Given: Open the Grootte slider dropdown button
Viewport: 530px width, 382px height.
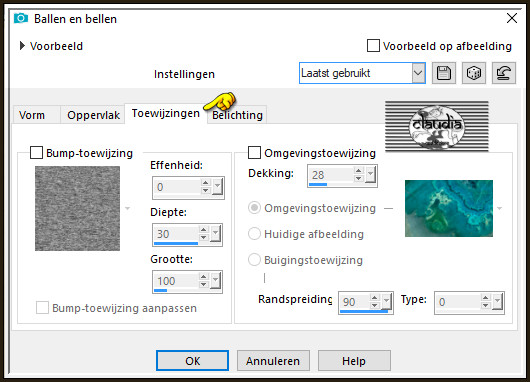Looking at the screenshot, I should click(215, 280).
